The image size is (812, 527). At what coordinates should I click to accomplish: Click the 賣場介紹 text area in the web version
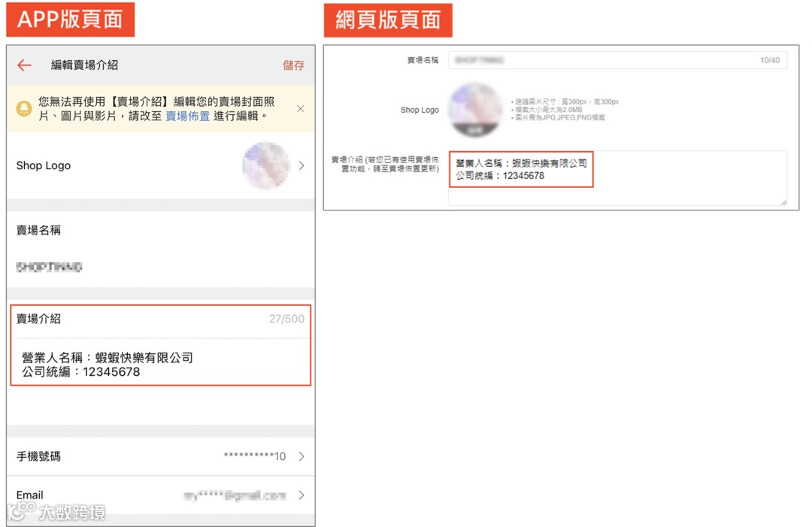coord(617,177)
